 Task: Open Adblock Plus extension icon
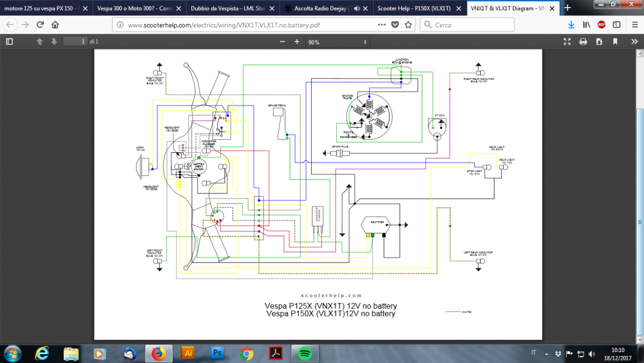(x=601, y=25)
